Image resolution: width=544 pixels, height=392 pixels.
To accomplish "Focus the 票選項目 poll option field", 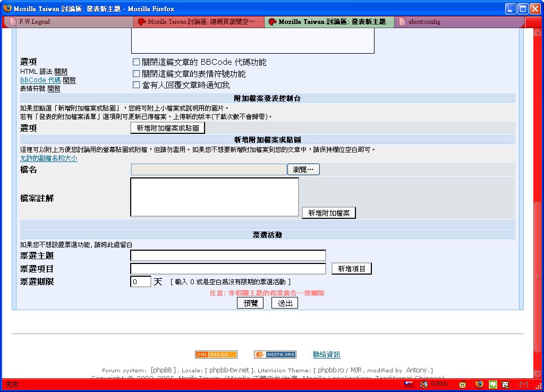I will click(228, 269).
